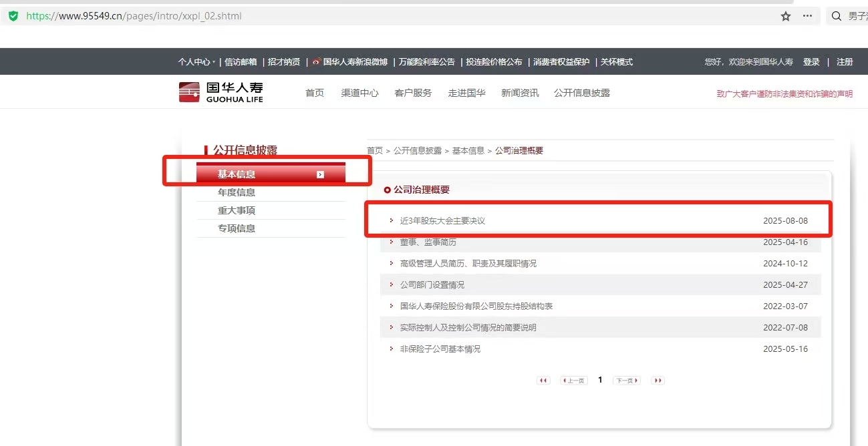Select 年度信息 in the sidebar
868x446 pixels.
click(271, 192)
